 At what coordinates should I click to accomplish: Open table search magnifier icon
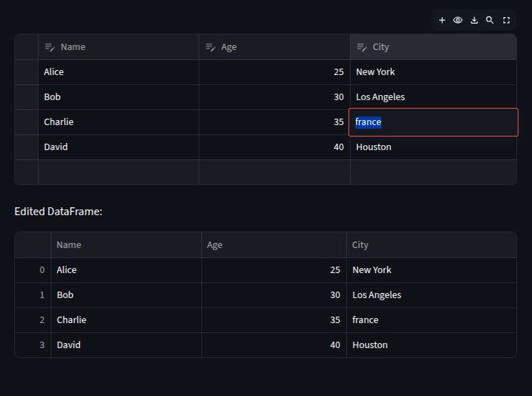click(490, 21)
